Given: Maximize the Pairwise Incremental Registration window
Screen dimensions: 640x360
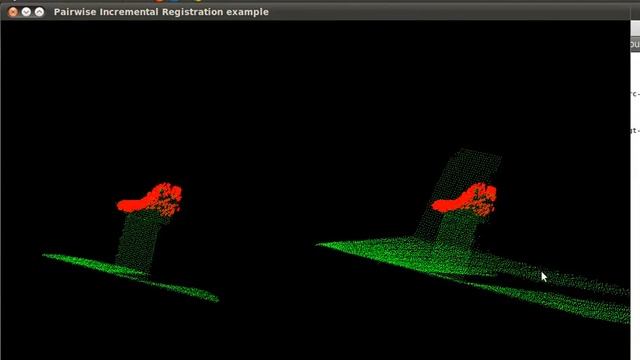Looking at the screenshot, I should tap(39, 12).
